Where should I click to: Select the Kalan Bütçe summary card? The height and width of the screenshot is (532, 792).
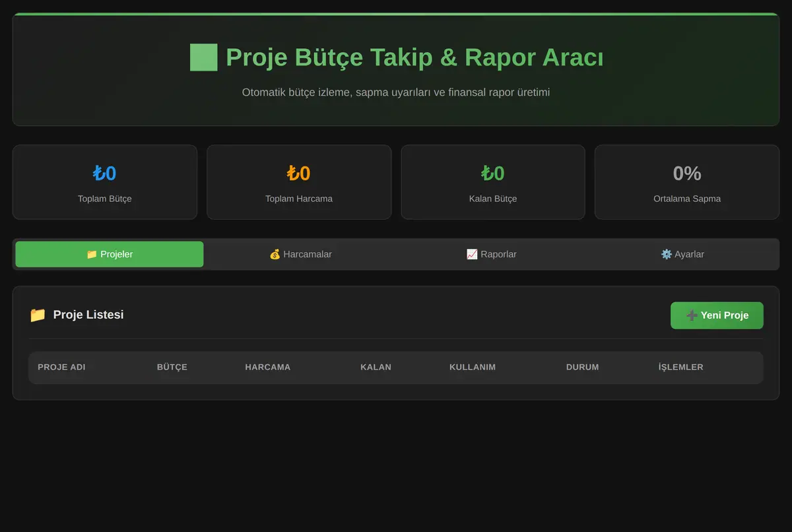click(493, 182)
